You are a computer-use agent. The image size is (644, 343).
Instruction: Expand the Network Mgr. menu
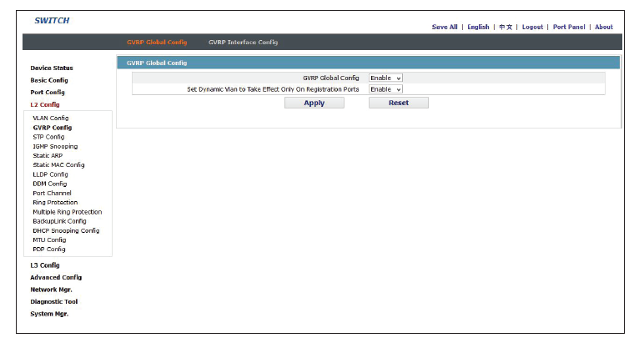(x=52, y=290)
